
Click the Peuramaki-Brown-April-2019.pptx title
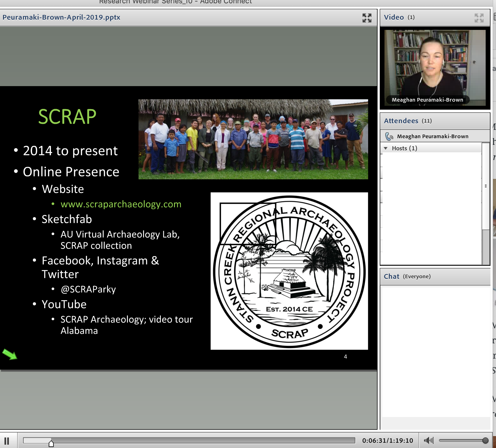[x=61, y=17]
